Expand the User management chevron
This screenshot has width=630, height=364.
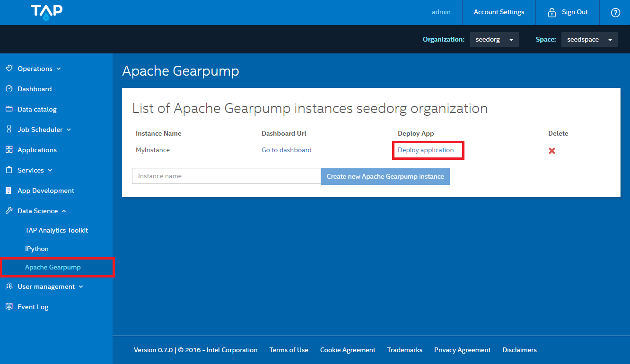coord(81,287)
